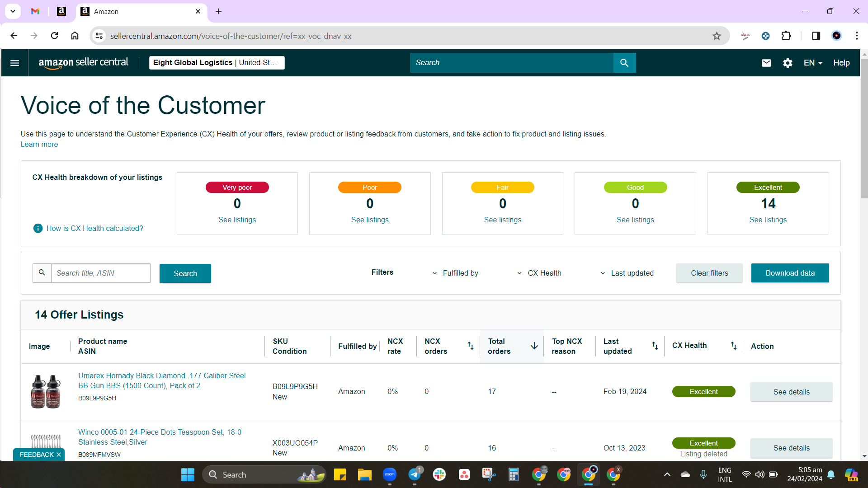This screenshot has width=868, height=488.
Task: Open the Calculator from the taskbar
Action: [514, 474]
